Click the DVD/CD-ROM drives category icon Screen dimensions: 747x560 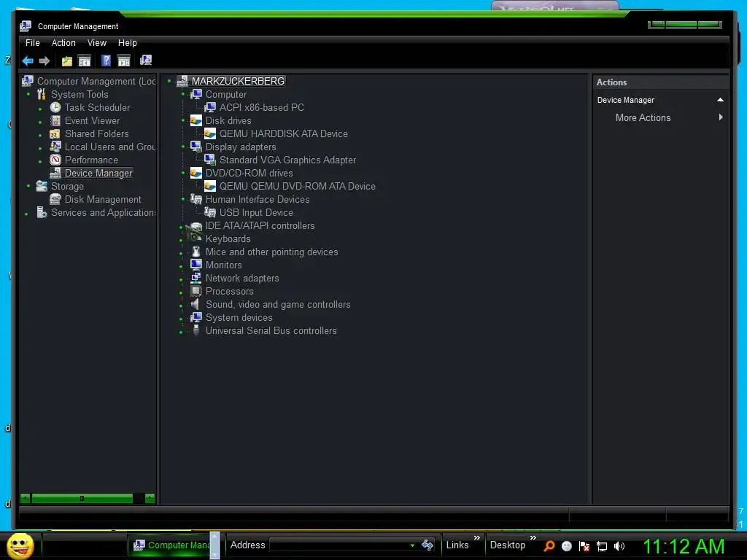click(x=196, y=173)
